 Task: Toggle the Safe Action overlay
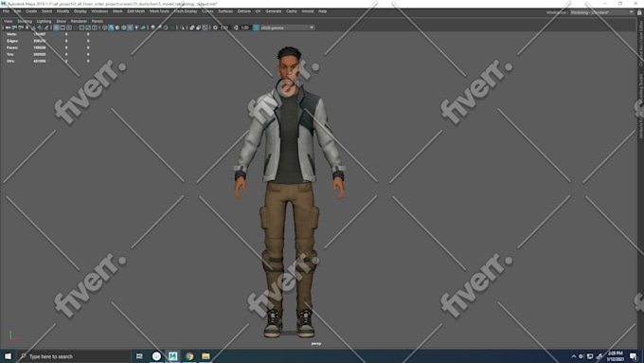click(x=88, y=27)
